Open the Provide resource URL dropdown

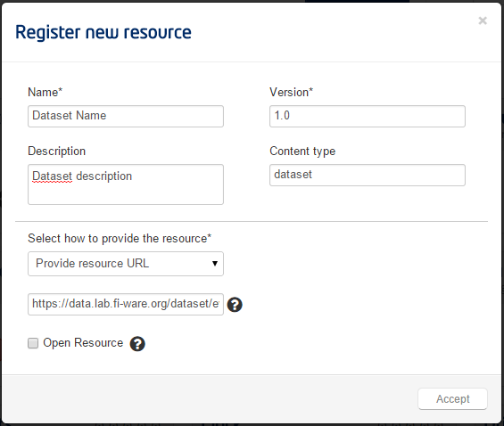coord(126,264)
